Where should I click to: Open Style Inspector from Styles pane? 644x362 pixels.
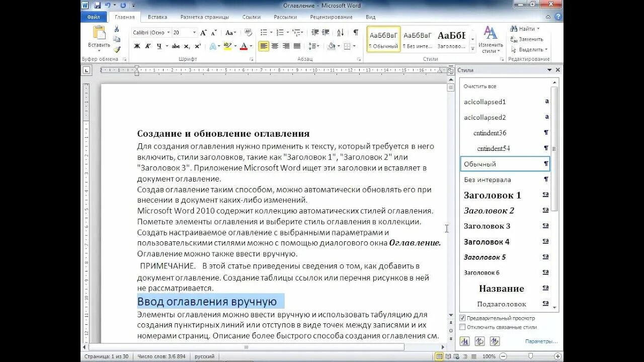pos(479,341)
